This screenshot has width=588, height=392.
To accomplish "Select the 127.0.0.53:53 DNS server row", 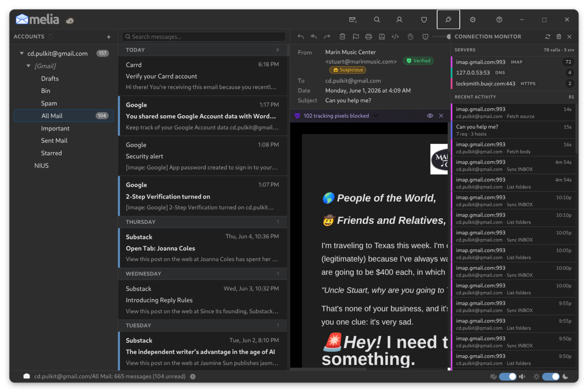I will point(514,73).
